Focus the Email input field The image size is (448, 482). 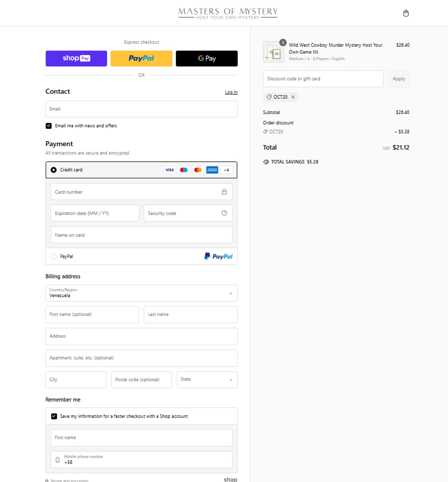click(141, 109)
